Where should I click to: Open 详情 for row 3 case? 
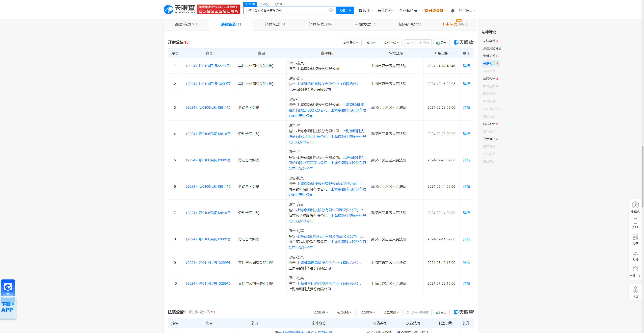click(466, 108)
